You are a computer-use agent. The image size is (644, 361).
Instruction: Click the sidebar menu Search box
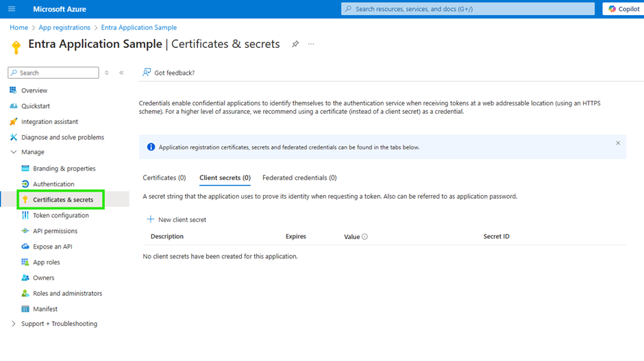(53, 73)
